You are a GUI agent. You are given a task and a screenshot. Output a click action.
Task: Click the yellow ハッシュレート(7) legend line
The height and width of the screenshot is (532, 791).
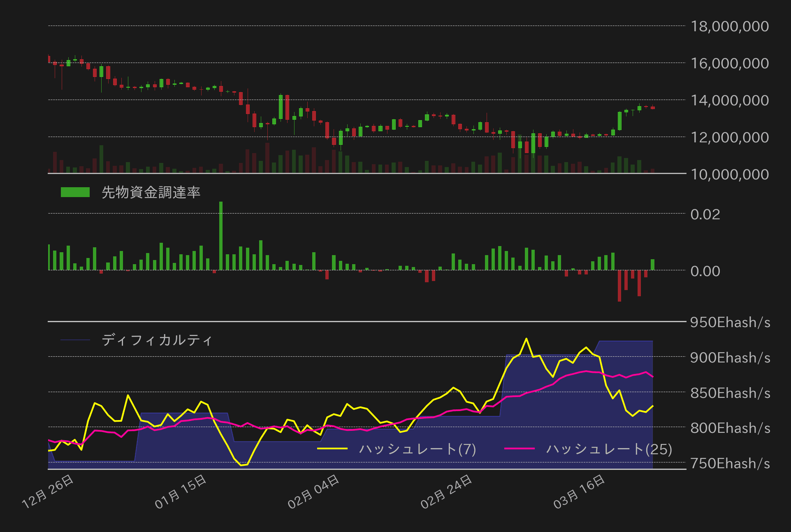pyautogui.click(x=332, y=449)
